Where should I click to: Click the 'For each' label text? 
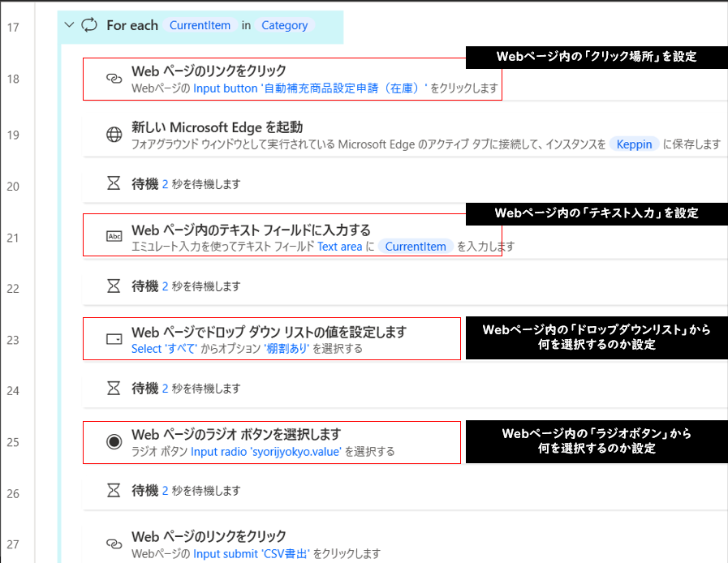click(132, 25)
